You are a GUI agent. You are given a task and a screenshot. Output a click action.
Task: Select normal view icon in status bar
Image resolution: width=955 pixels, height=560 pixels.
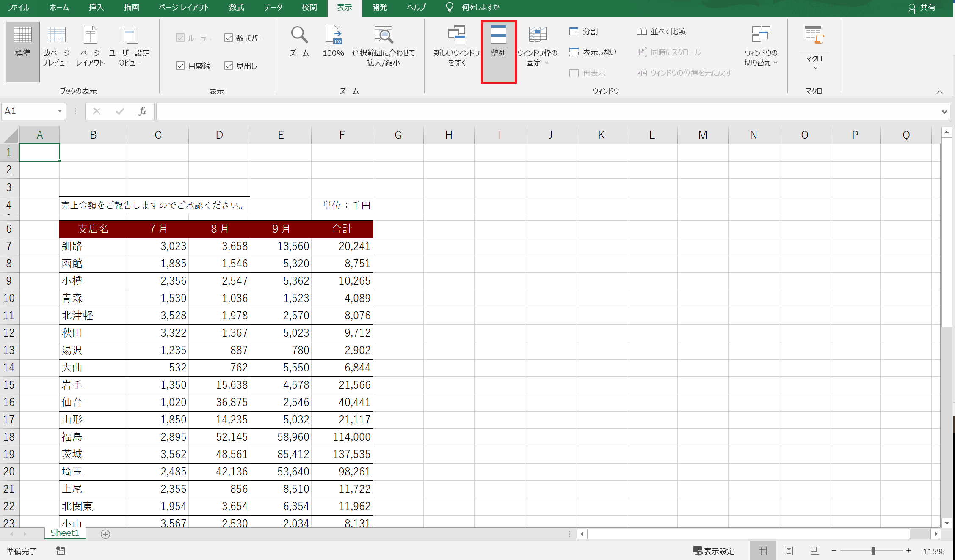tap(762, 551)
